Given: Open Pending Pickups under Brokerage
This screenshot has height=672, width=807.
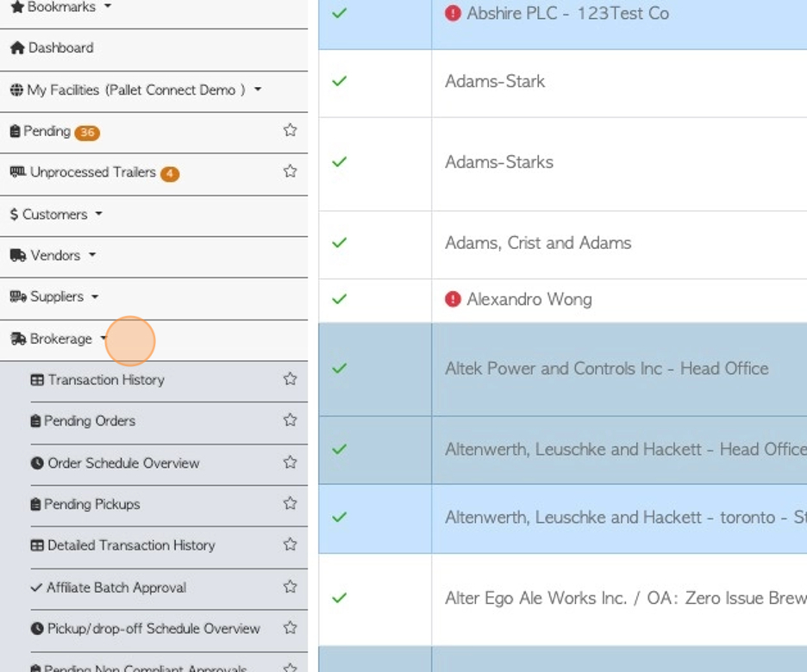Looking at the screenshot, I should point(92,504).
